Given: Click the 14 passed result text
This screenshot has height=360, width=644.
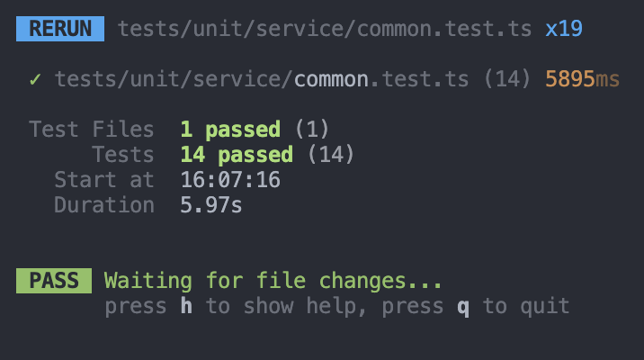Looking at the screenshot, I should [237, 156].
